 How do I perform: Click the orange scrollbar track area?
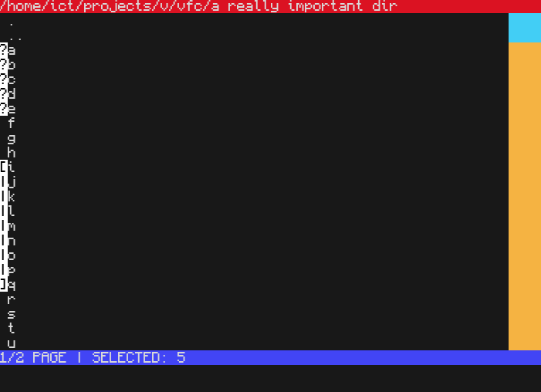click(525, 196)
